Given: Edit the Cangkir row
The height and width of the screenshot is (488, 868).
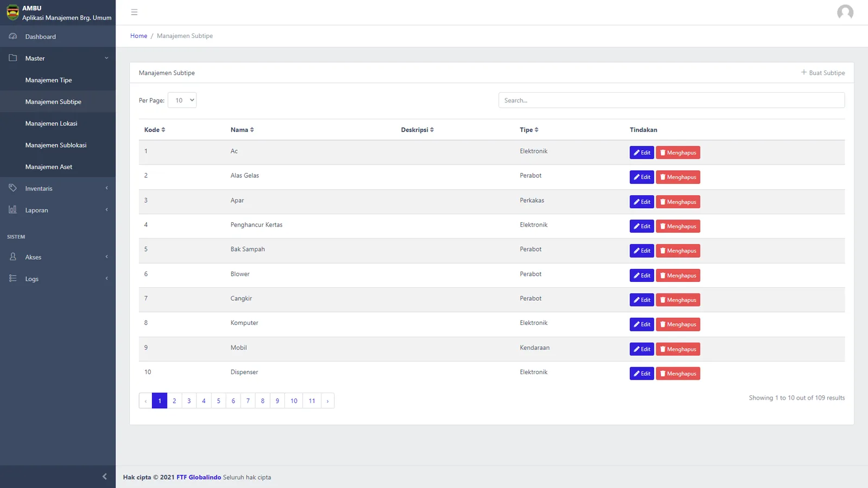Looking at the screenshot, I should coord(642,300).
